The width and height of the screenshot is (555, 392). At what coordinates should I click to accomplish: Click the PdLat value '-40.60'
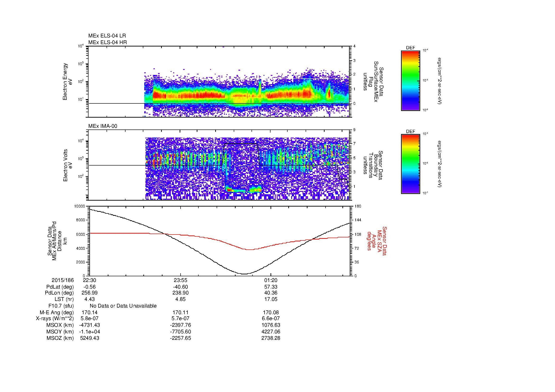(x=180, y=287)
